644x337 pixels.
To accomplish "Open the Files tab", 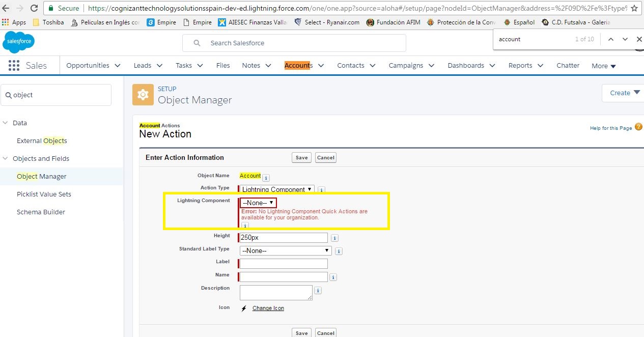I will coord(223,66).
